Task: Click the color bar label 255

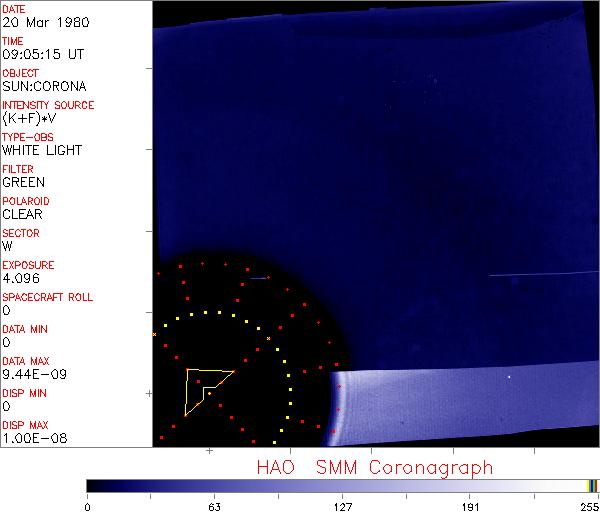Action: click(x=590, y=507)
